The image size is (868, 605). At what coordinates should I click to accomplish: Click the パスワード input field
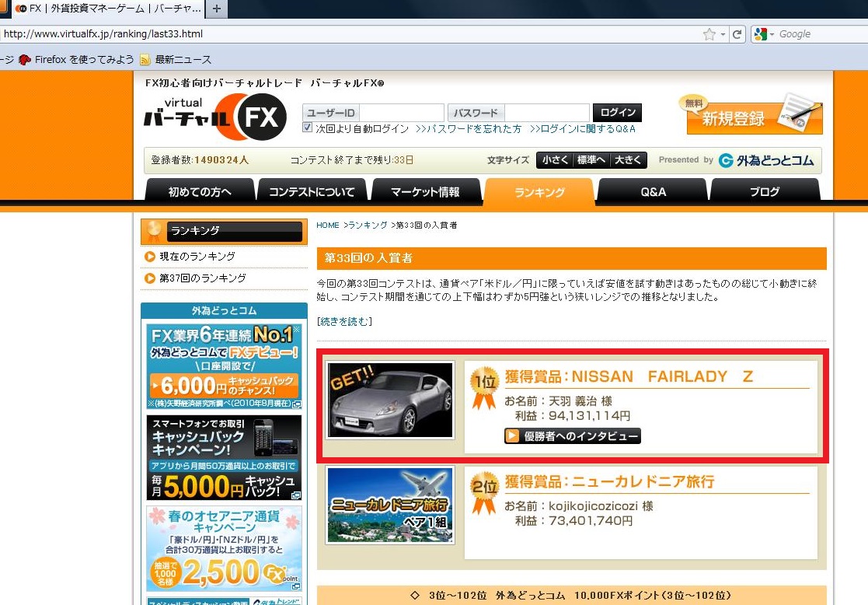point(546,113)
